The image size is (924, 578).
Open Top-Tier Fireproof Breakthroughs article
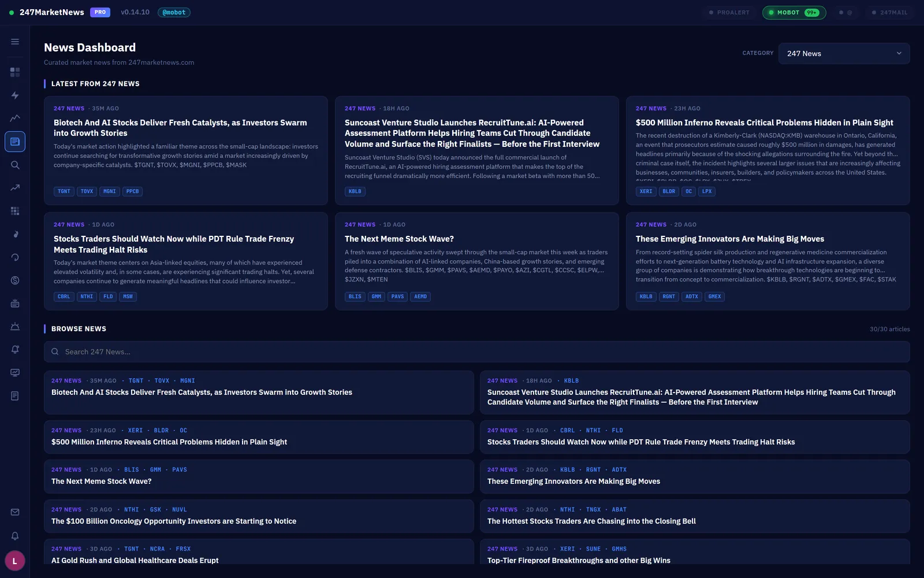695,552
